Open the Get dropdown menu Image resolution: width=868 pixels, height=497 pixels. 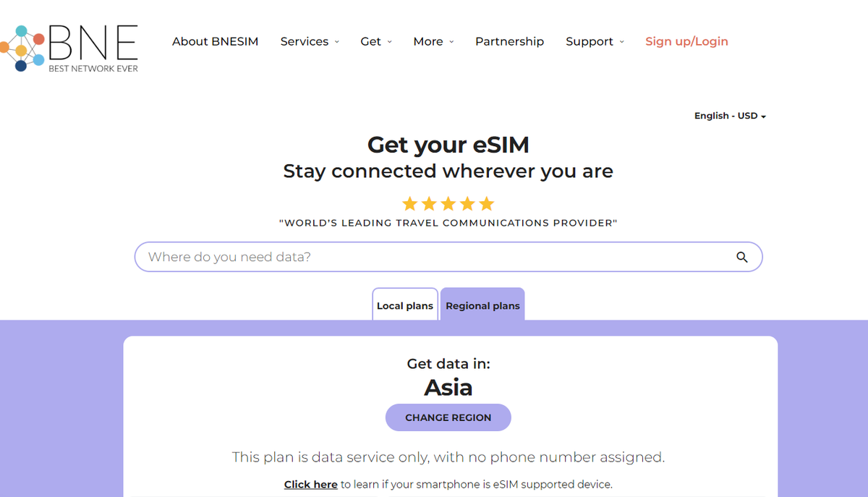coord(376,41)
